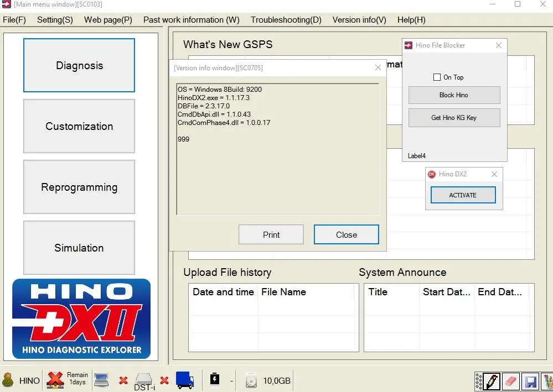
Task: Click the File Name column header
Action: click(x=306, y=292)
